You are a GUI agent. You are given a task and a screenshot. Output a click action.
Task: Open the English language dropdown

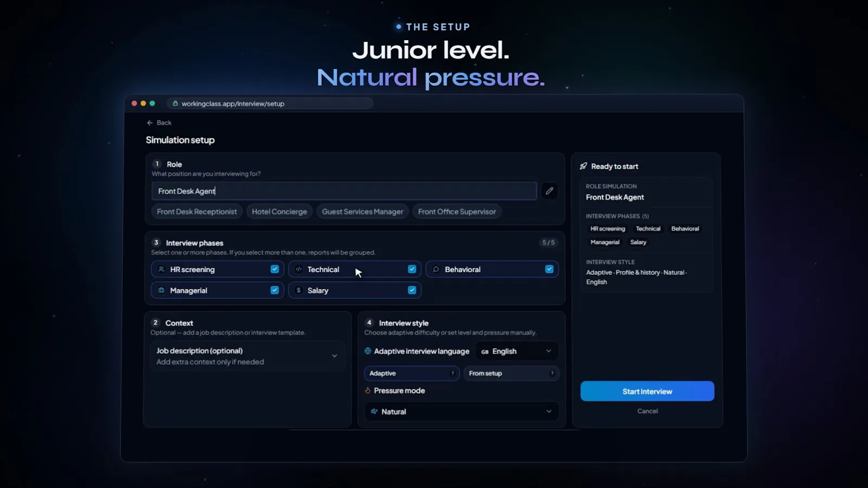pyautogui.click(x=517, y=351)
